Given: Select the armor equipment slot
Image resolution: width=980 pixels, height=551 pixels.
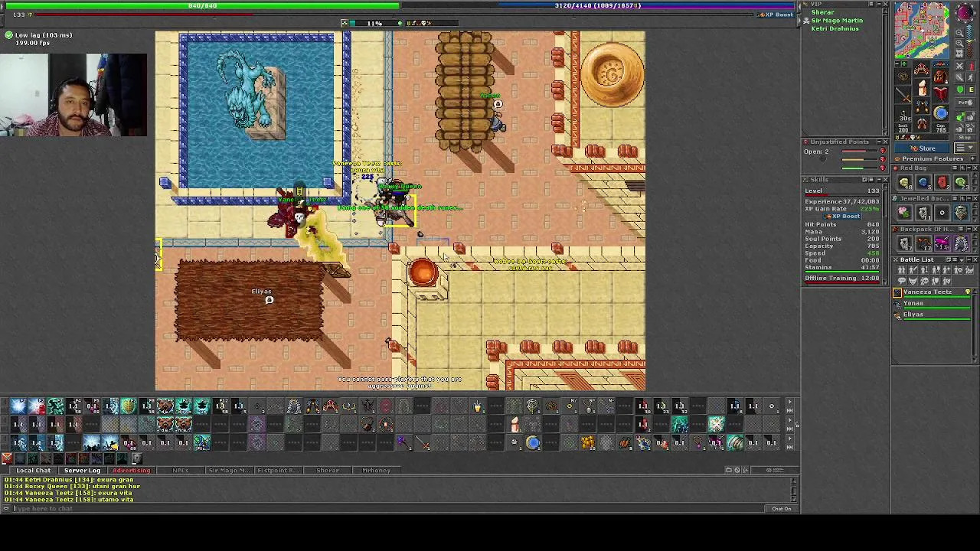Looking at the screenshot, I should pos(922,88).
